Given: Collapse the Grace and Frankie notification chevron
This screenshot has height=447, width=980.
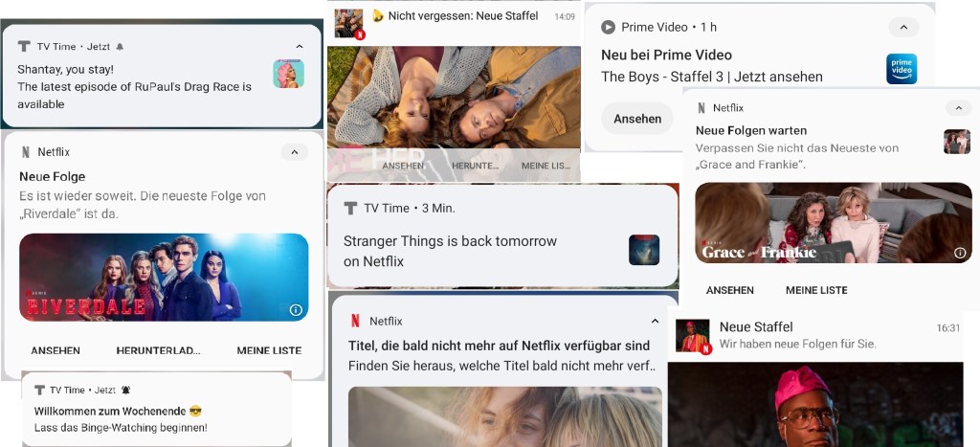Looking at the screenshot, I should 957,108.
